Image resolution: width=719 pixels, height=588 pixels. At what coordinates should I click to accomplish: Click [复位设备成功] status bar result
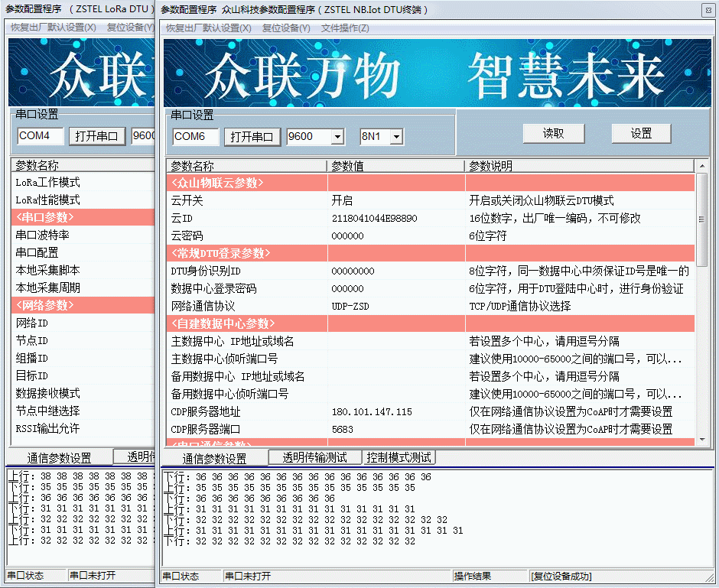(561, 576)
